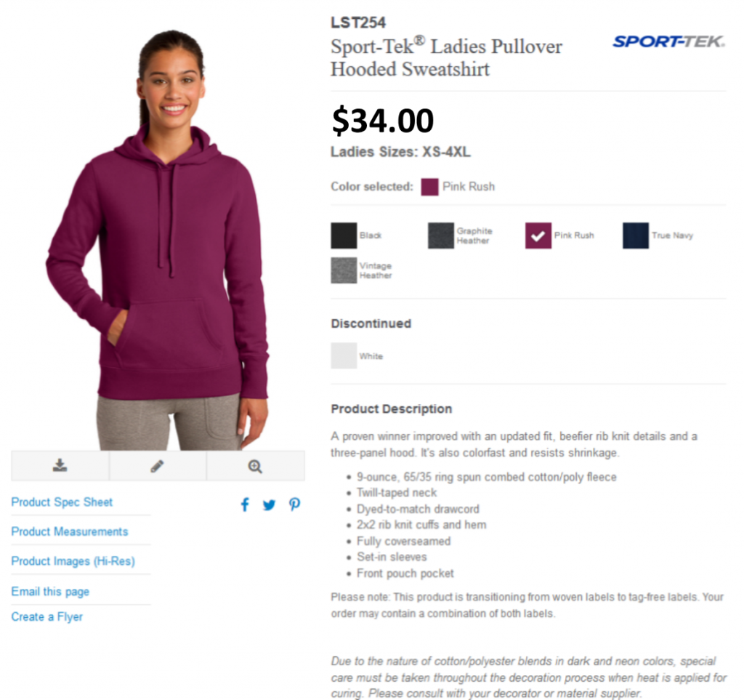This screenshot has height=700, width=744.
Task: Pin the product on Pinterest
Action: click(294, 504)
